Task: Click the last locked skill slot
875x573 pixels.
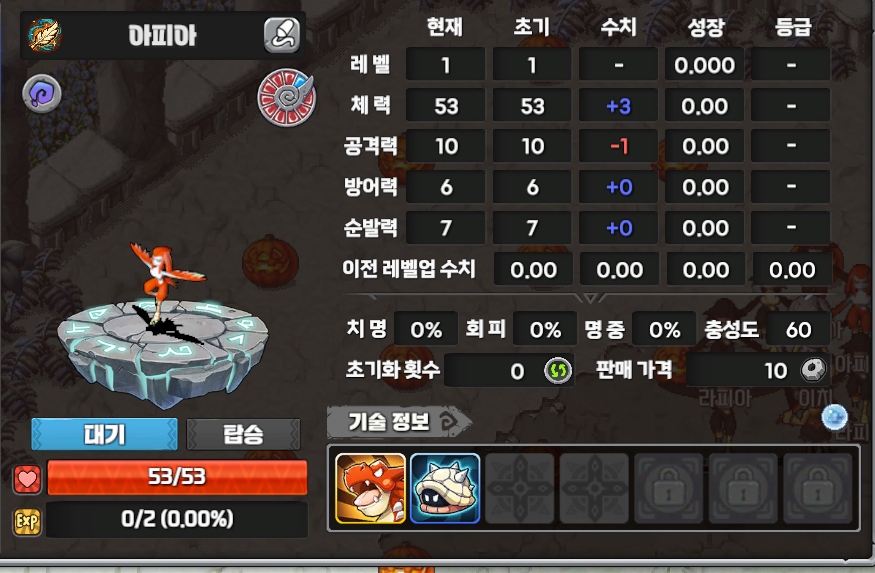Action: (818, 488)
